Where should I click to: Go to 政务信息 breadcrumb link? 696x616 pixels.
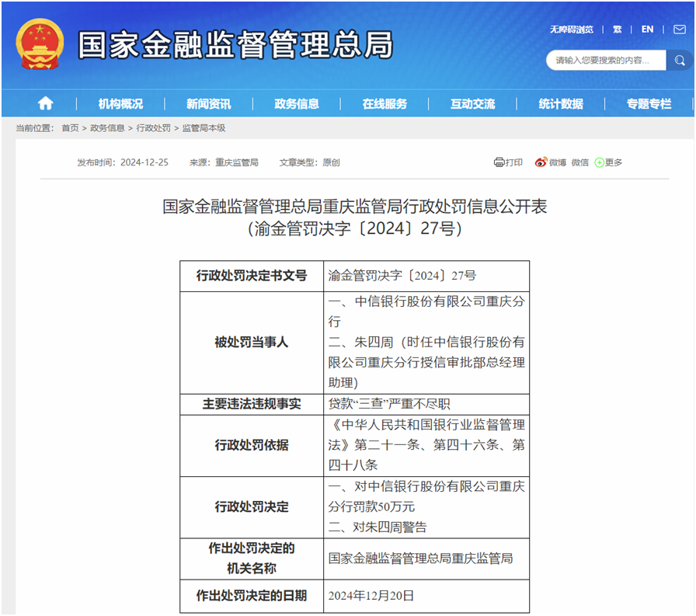pyautogui.click(x=107, y=128)
